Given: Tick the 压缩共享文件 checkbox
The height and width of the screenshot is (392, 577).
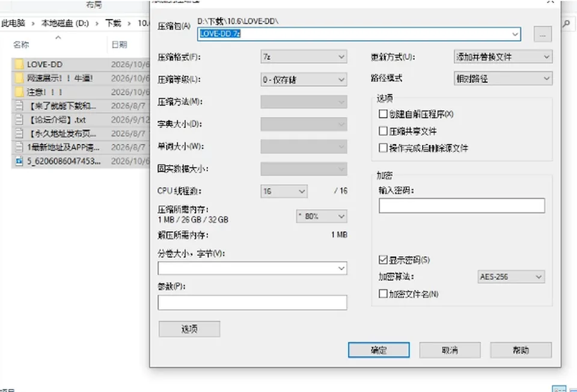Looking at the screenshot, I should click(383, 131).
